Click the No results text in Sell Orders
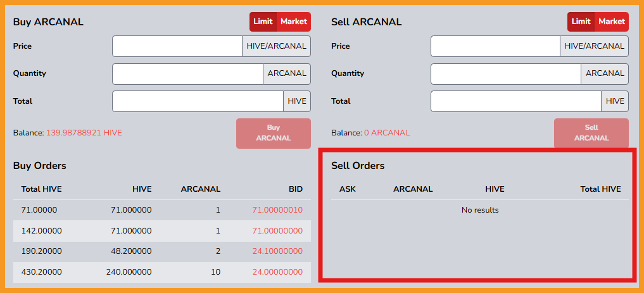 click(x=480, y=210)
